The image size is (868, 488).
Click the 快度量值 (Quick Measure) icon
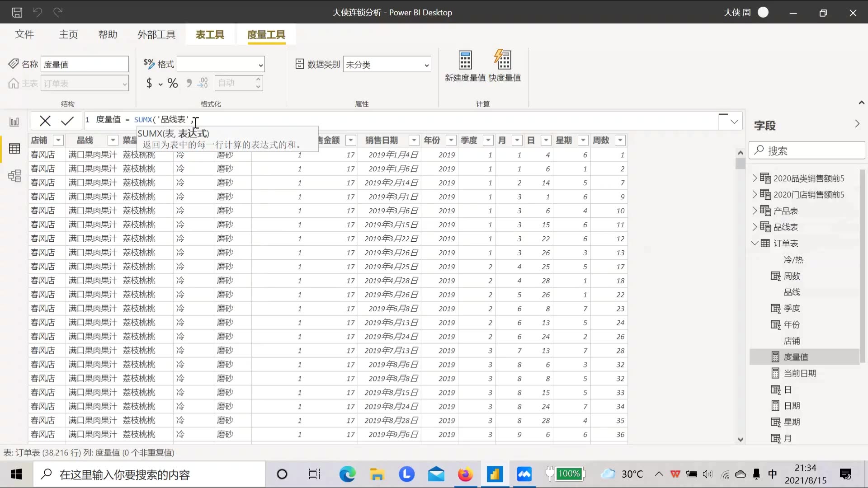(x=503, y=66)
